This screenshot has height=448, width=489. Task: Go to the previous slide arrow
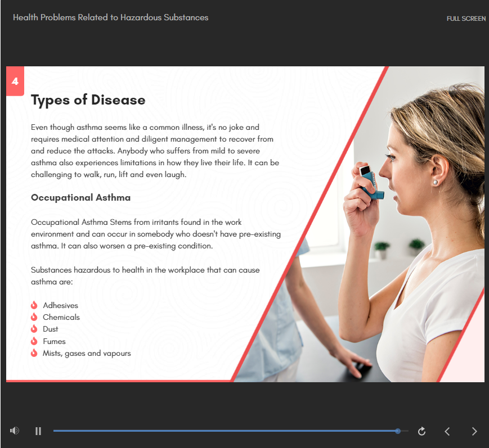tap(447, 431)
